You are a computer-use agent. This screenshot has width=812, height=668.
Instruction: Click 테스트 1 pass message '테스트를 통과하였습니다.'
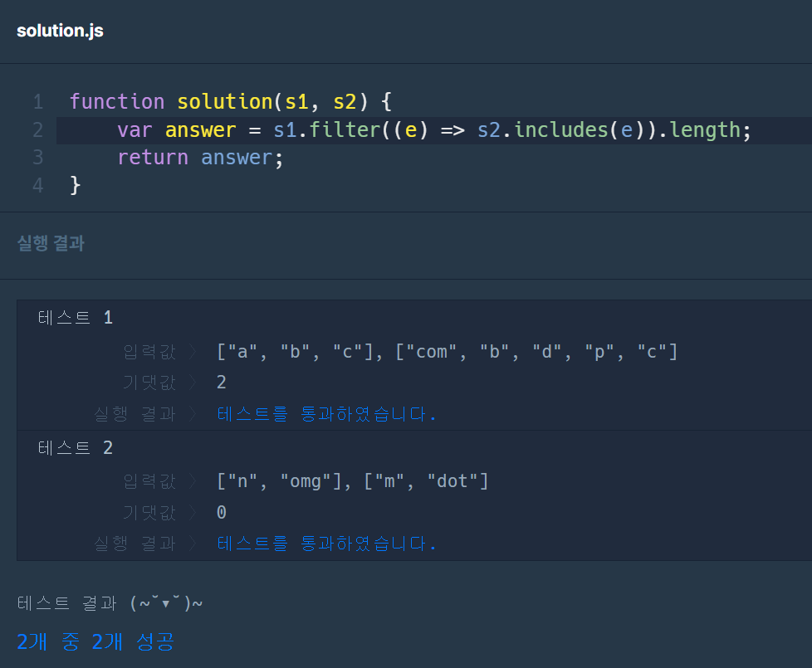(327, 414)
